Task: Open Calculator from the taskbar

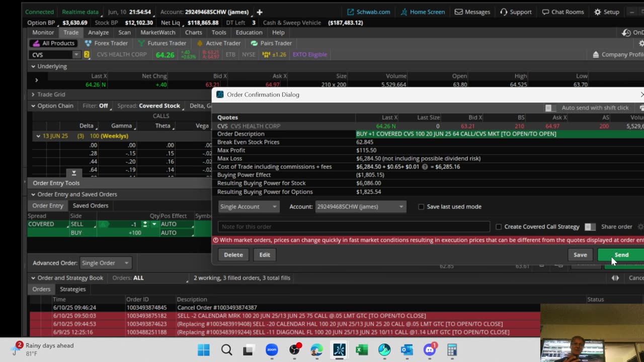Action: click(x=452, y=350)
